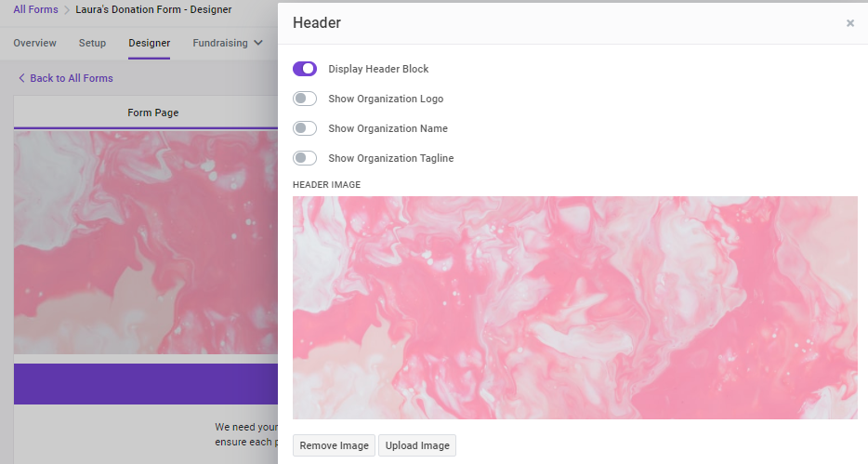The image size is (868, 464).
Task: Enable Show Organization Name toggle
Action: tap(305, 128)
